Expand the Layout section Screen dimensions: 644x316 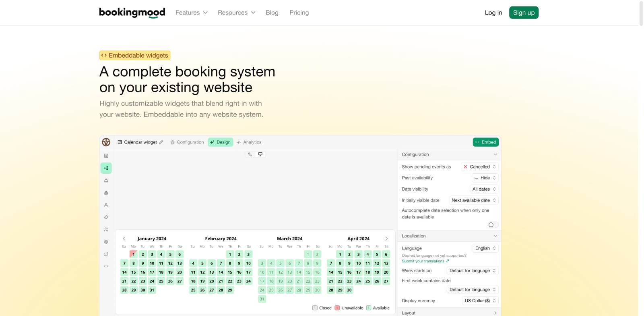[x=449, y=313]
